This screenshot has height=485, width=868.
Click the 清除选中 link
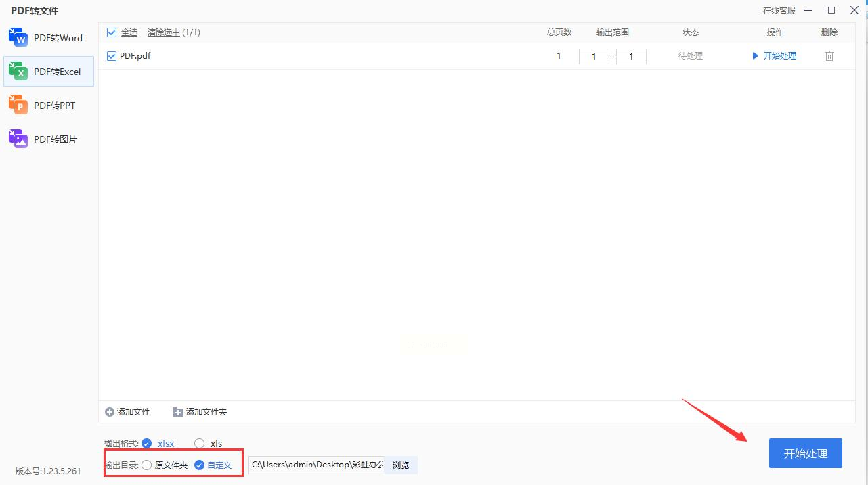[x=164, y=32]
